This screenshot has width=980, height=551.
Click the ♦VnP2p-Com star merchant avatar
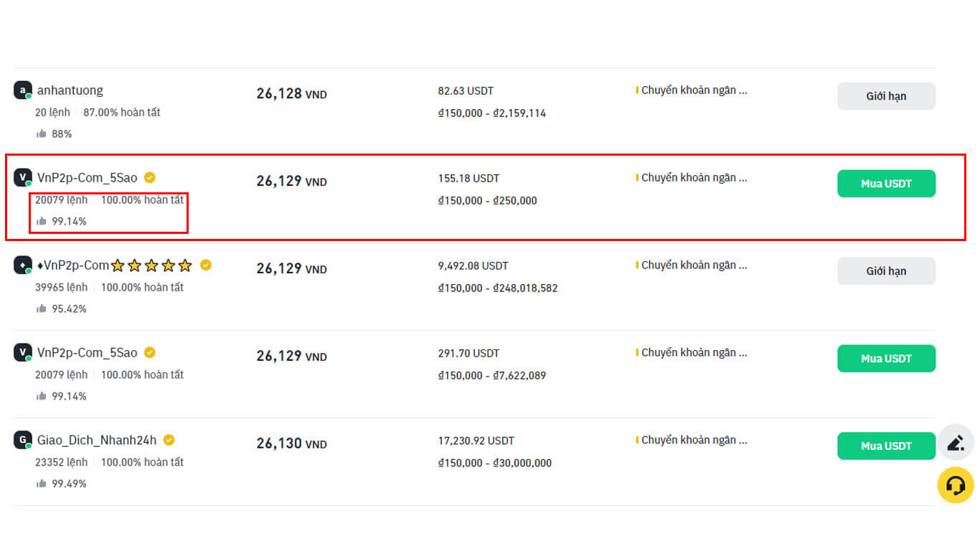tap(23, 265)
